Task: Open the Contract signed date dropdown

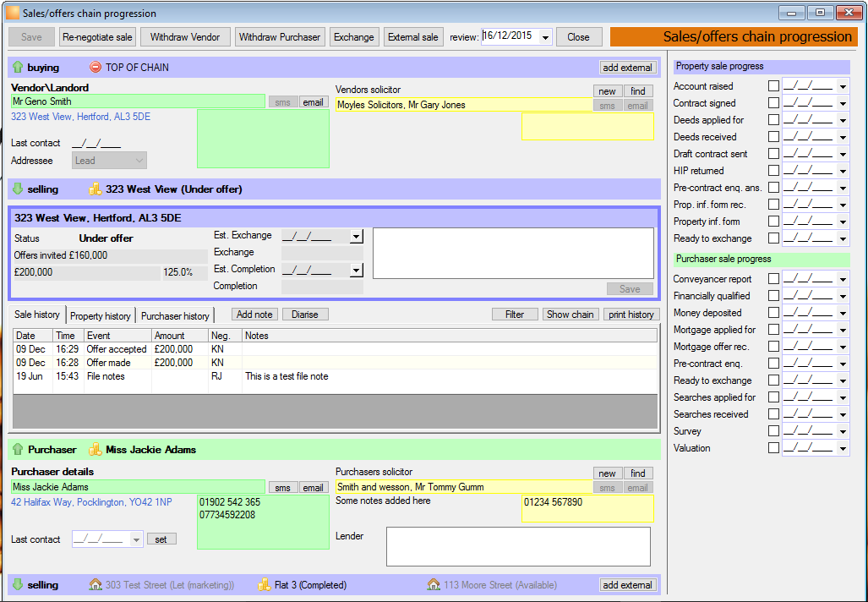Action: coord(843,103)
